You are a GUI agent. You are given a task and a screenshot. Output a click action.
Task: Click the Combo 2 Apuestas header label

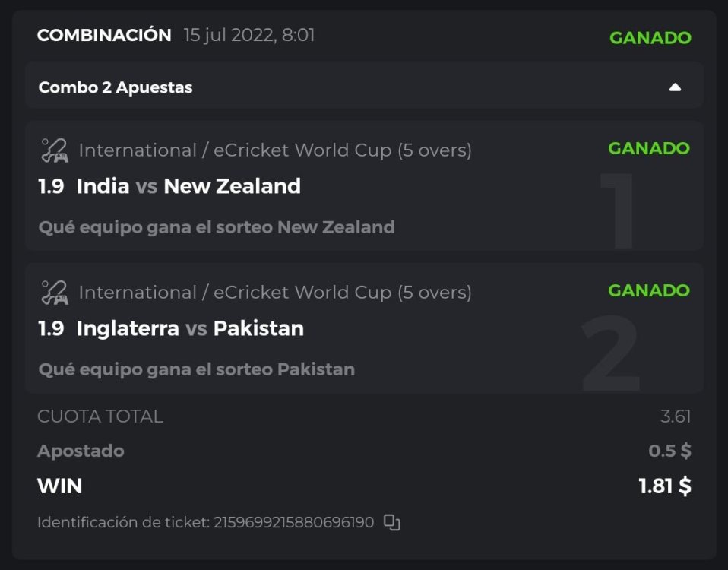(x=116, y=87)
